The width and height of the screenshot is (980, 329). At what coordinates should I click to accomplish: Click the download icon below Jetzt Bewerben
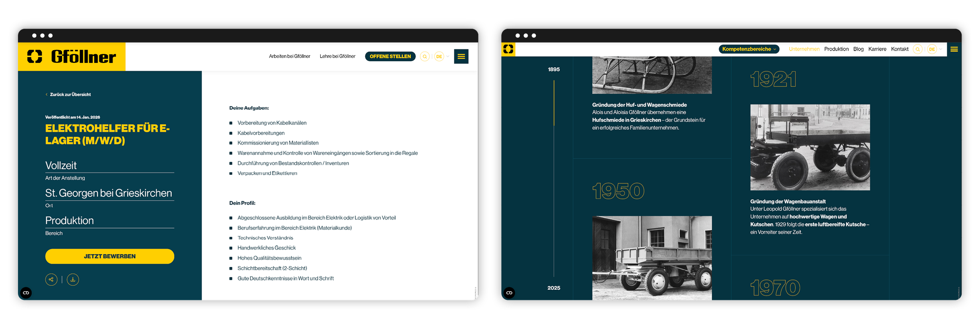click(73, 280)
